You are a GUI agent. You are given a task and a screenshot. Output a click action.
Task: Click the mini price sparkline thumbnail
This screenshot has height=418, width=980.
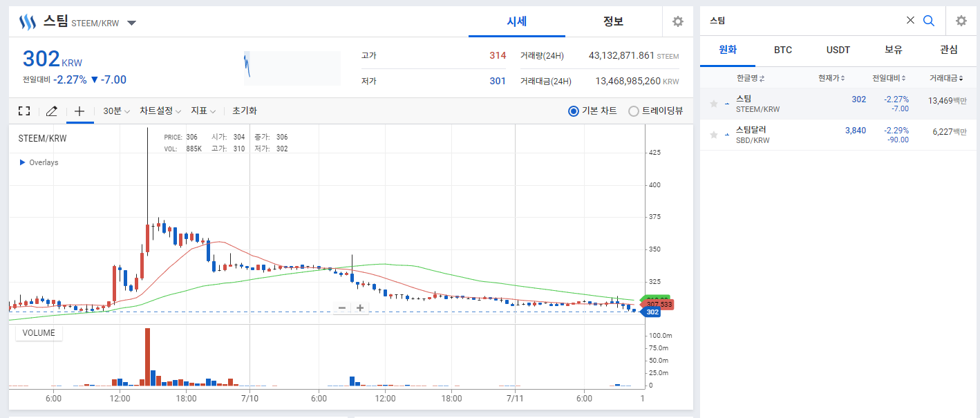tap(292, 68)
